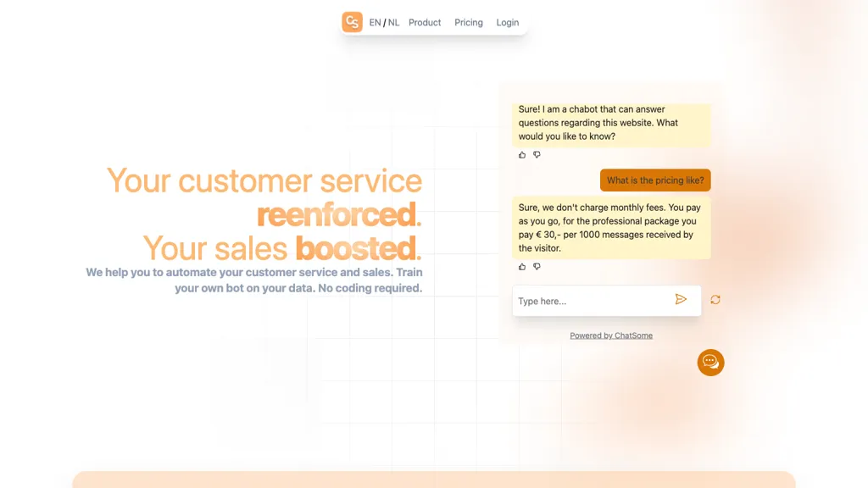Image resolution: width=868 pixels, height=488 pixels.
Task: Give thumbs down to the pricing answer
Action: [537, 267]
